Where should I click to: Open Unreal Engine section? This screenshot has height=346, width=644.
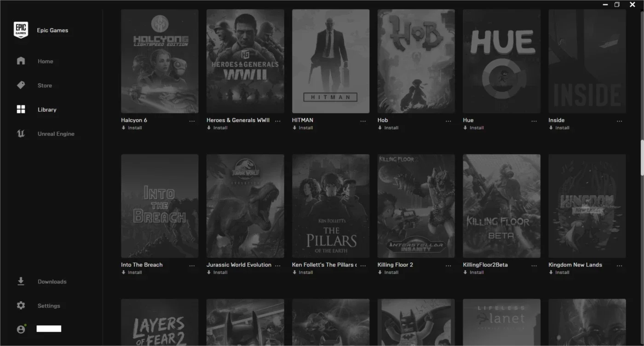tap(56, 134)
